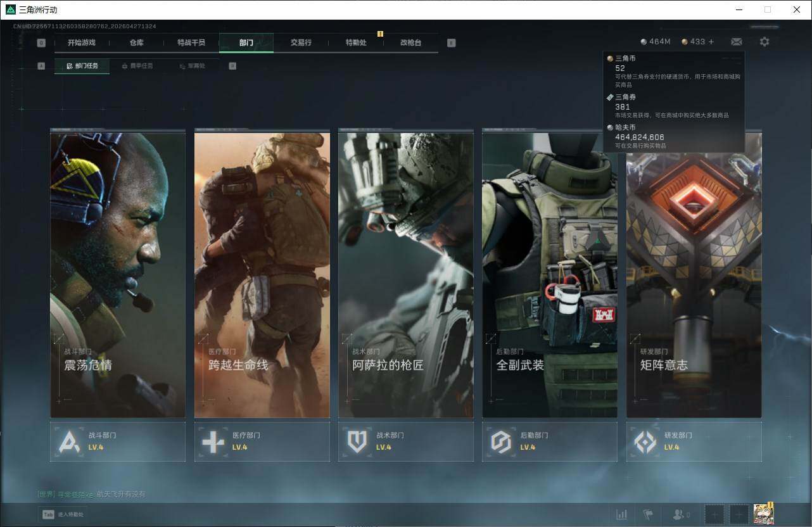Image resolution: width=812 pixels, height=527 pixels.
Task: Open the 仓库 tab
Action: (136, 42)
